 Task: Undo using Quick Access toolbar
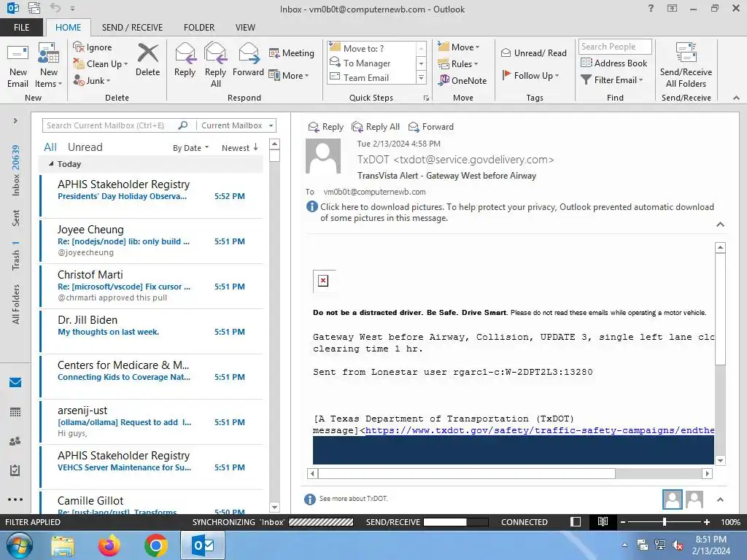pos(55,8)
